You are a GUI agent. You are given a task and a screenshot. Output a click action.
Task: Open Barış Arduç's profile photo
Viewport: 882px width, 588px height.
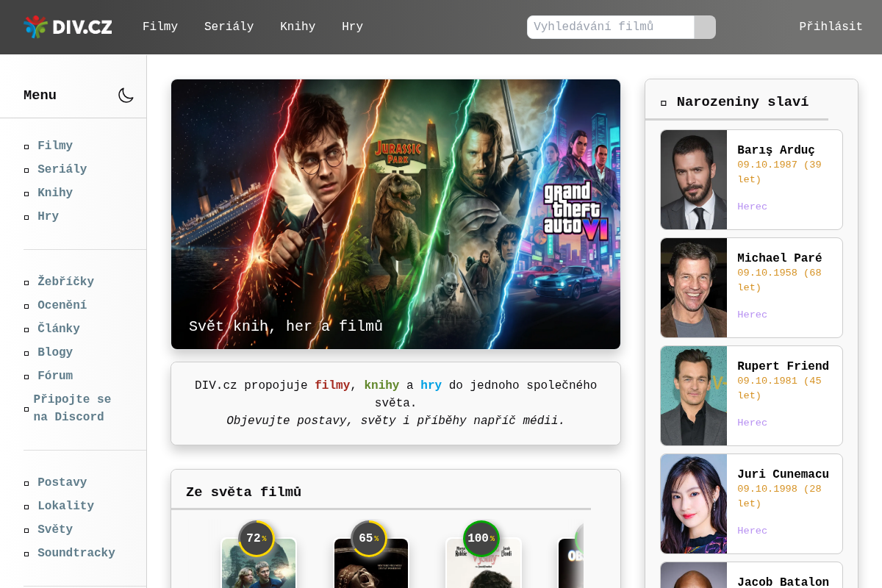pos(694,180)
